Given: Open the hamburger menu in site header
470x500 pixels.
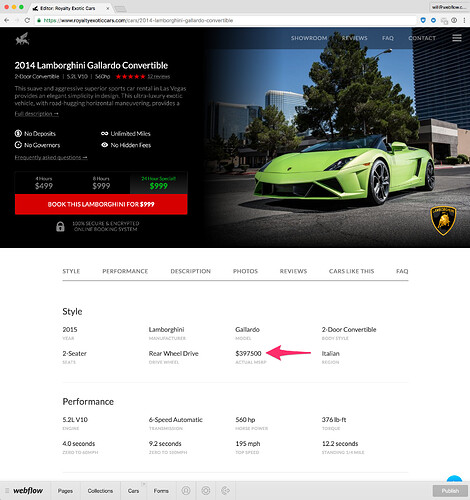Looking at the screenshot, I should coord(457,38).
